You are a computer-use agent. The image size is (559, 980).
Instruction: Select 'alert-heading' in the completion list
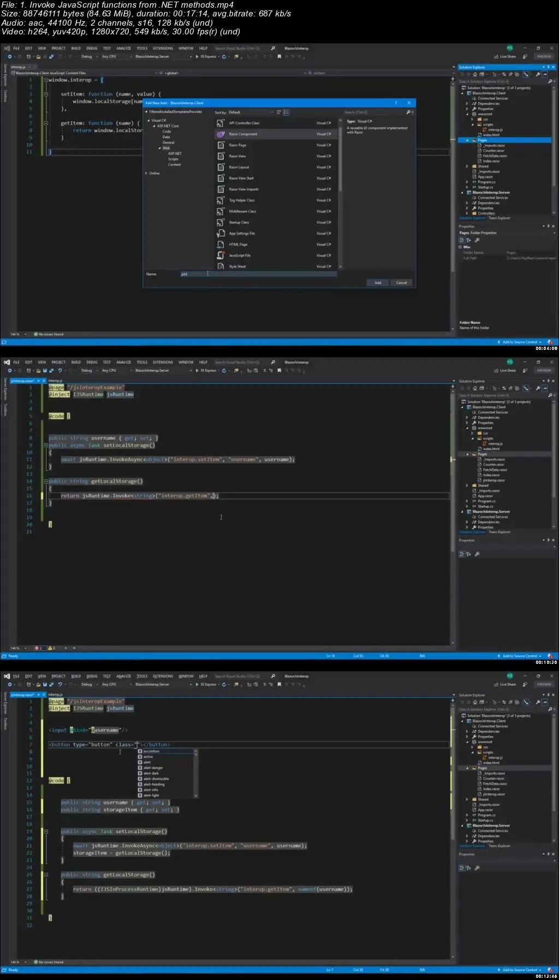tap(166, 785)
